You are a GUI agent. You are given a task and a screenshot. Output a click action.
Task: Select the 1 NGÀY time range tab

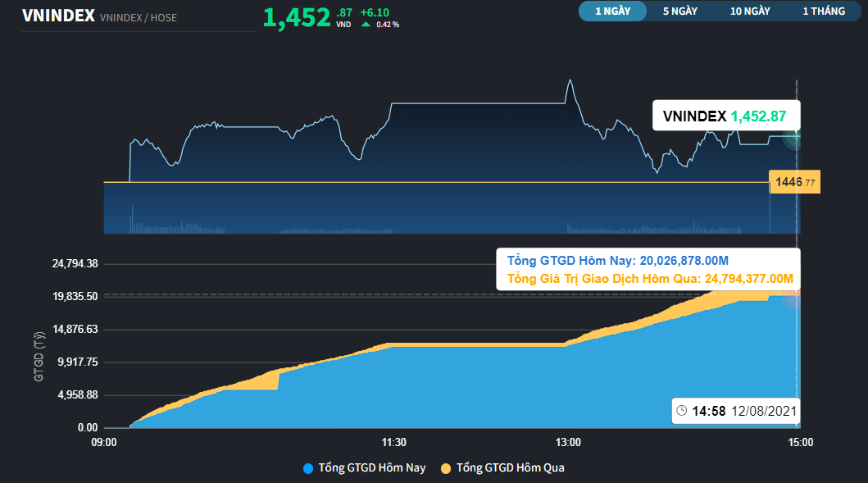[612, 11]
